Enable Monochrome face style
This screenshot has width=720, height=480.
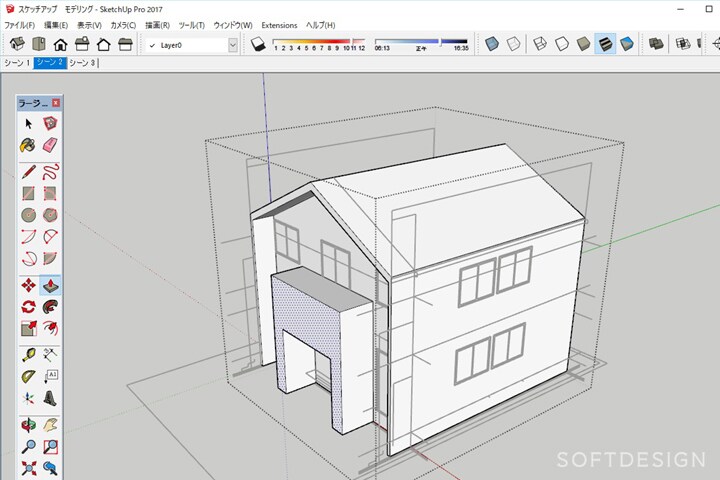coord(627,44)
